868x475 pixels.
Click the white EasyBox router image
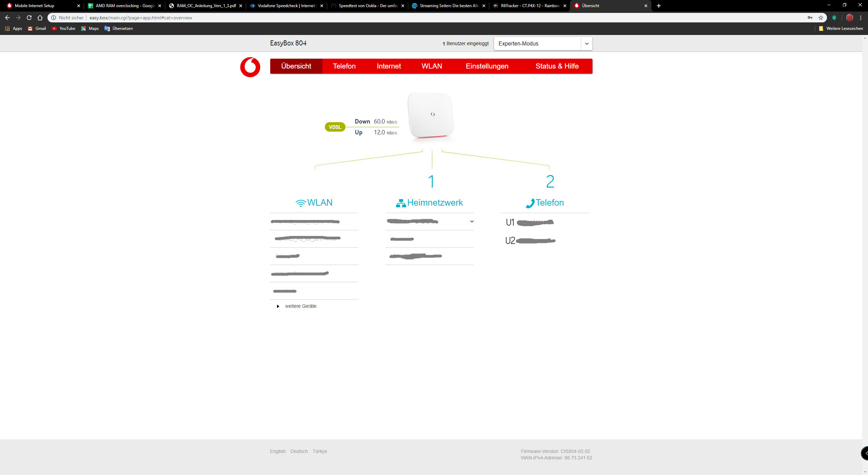coord(431,115)
